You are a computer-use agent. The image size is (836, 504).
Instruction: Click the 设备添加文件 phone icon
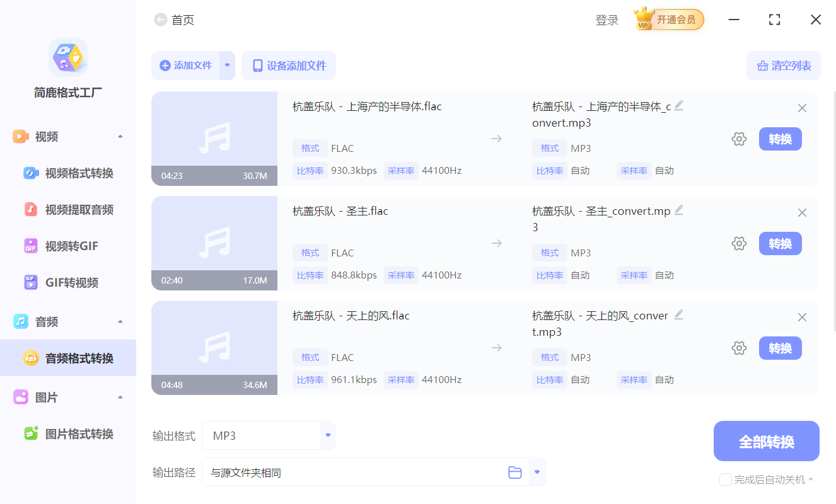(288, 66)
